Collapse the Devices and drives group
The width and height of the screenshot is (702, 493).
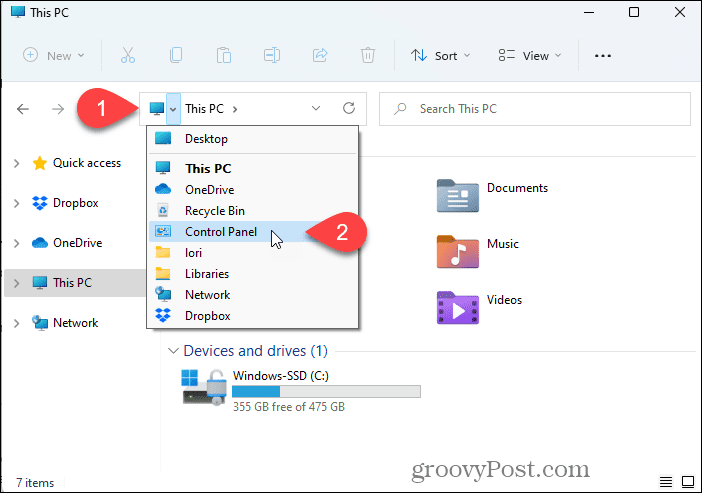tap(173, 351)
